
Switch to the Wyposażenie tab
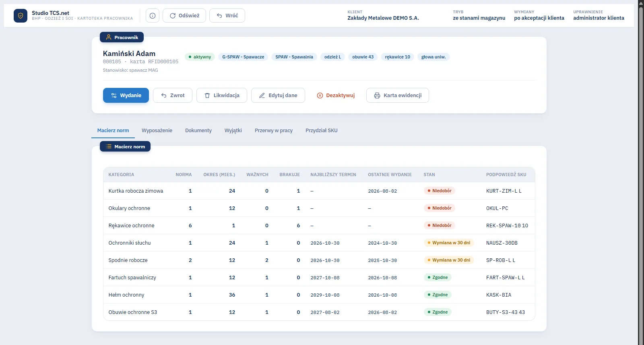pyautogui.click(x=157, y=131)
